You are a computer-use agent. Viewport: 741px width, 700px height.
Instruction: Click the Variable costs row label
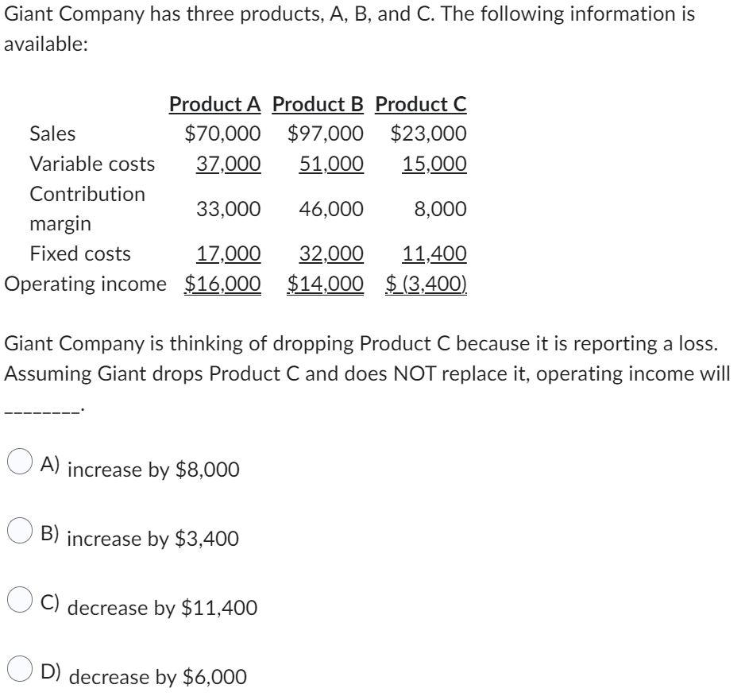(x=92, y=164)
